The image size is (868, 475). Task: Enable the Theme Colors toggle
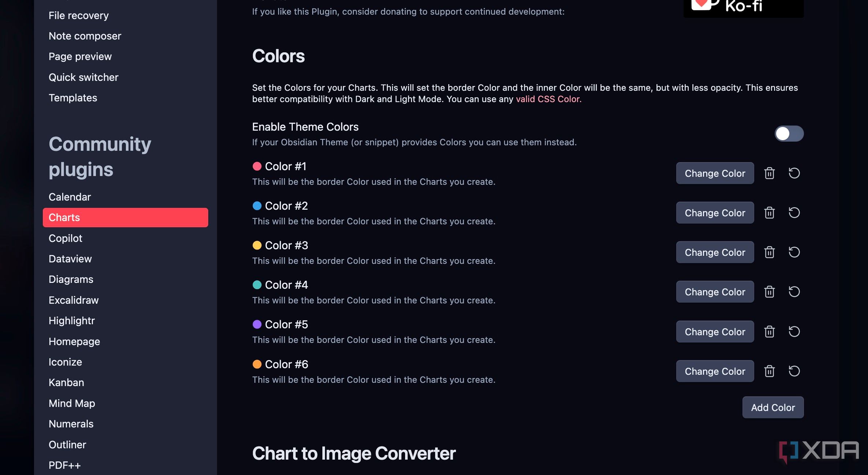tap(789, 134)
